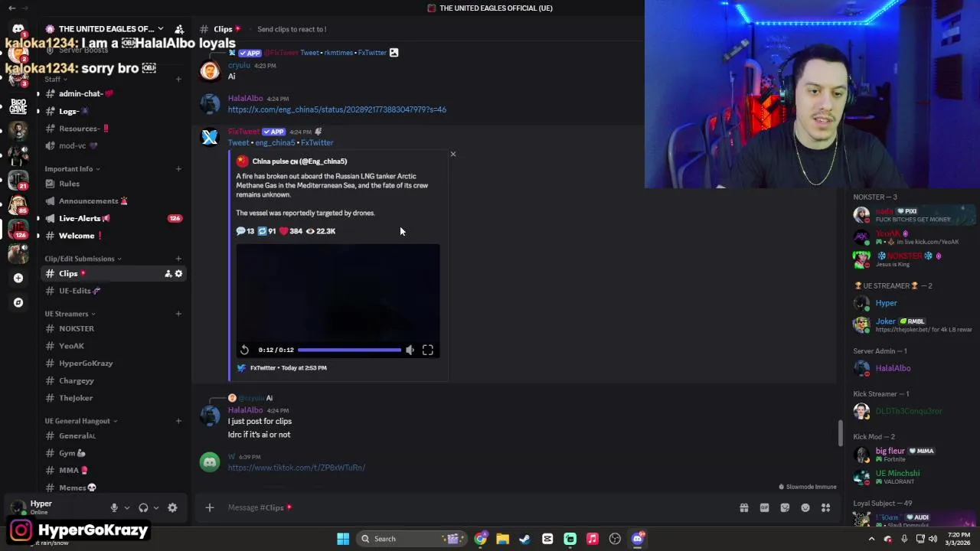Open User Settings gear icon

(x=172, y=507)
